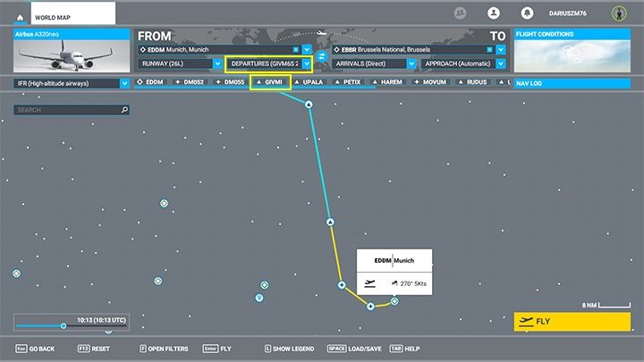Select the EDDM airport marker on map
Image resolution: width=644 pixels, height=362 pixels.
pyautogui.click(x=394, y=301)
